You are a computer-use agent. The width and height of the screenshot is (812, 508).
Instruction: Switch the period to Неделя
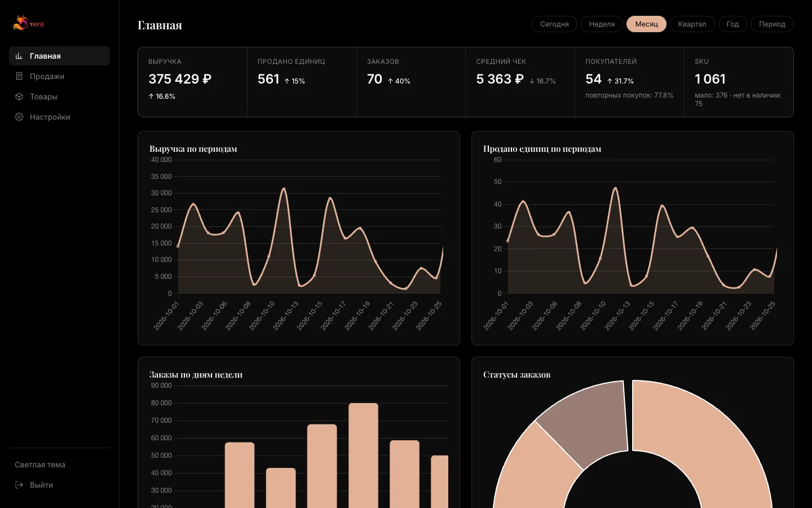pos(602,24)
